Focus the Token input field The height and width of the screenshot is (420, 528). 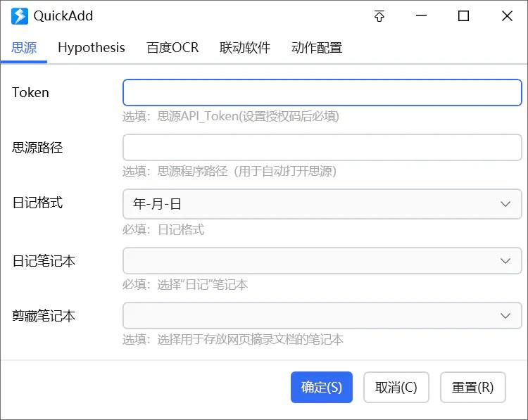click(322, 93)
